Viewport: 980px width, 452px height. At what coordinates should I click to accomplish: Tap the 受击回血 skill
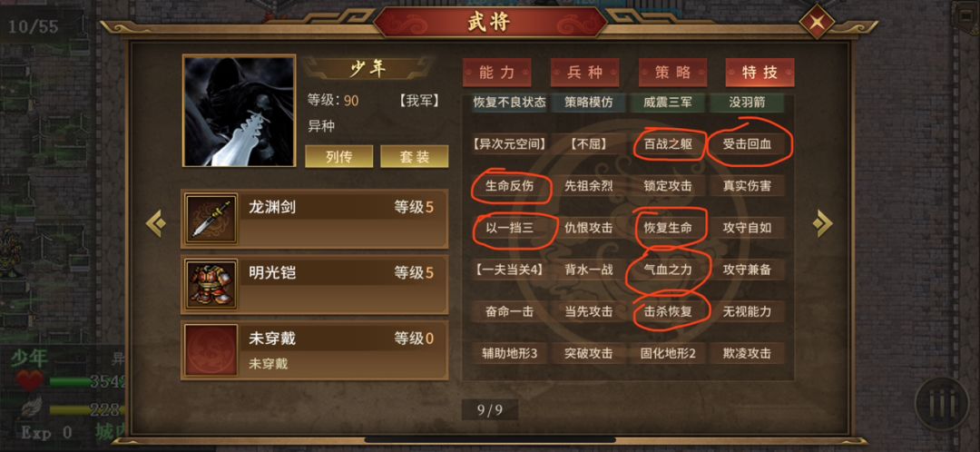[x=747, y=144]
